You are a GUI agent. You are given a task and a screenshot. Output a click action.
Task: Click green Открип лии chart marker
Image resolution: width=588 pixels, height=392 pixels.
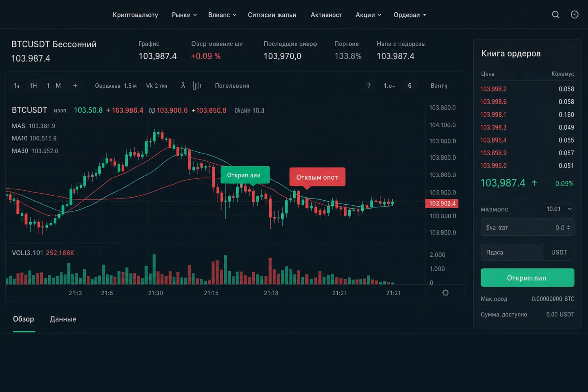click(245, 175)
